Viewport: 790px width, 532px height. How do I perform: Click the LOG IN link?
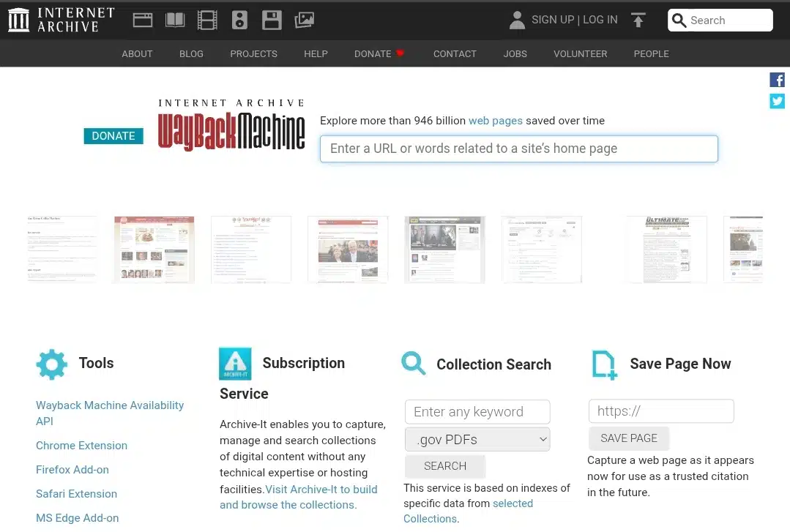(x=600, y=20)
